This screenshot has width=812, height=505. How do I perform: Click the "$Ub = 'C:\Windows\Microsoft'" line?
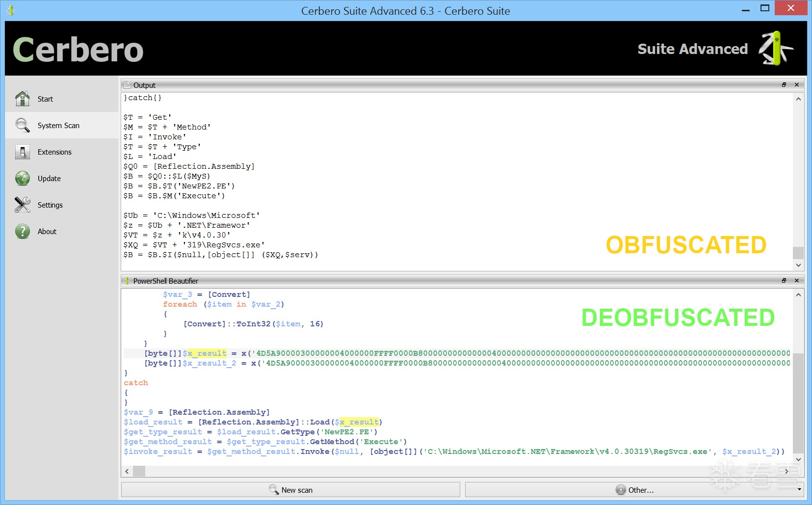[191, 215]
